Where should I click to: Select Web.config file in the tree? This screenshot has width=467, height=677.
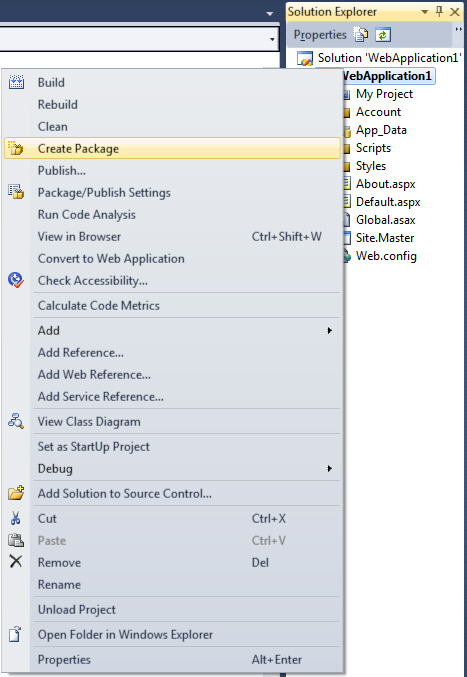tap(386, 256)
